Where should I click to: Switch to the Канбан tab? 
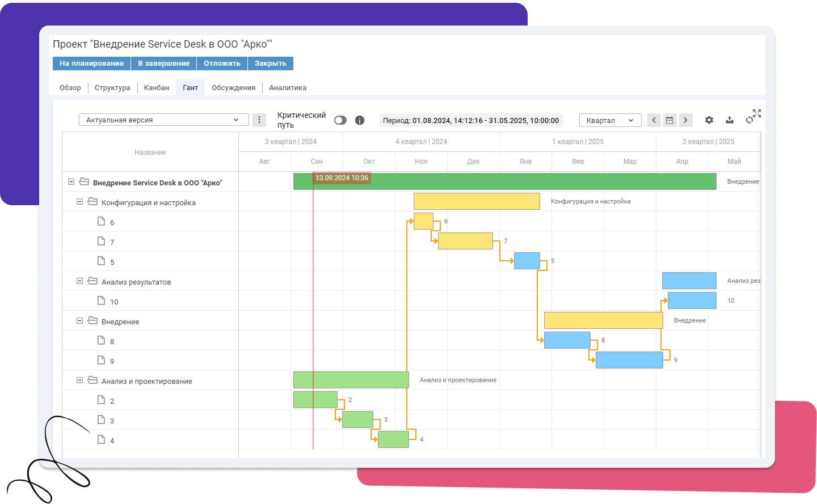pos(157,88)
